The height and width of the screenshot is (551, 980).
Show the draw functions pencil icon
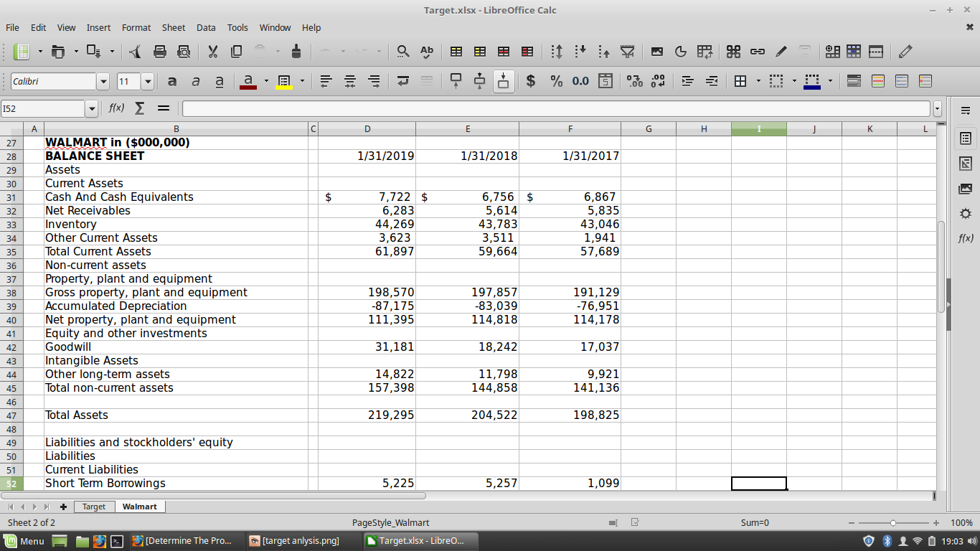(905, 52)
